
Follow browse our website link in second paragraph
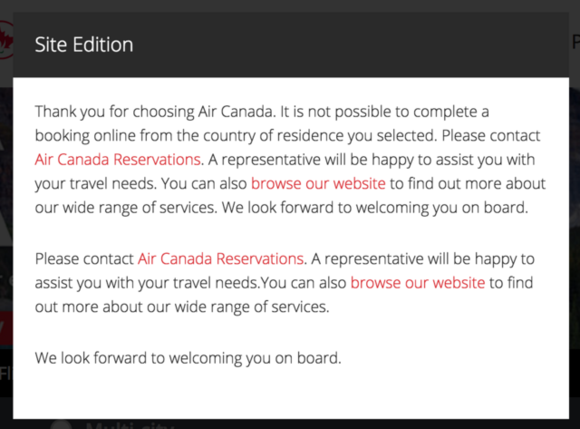tap(418, 283)
